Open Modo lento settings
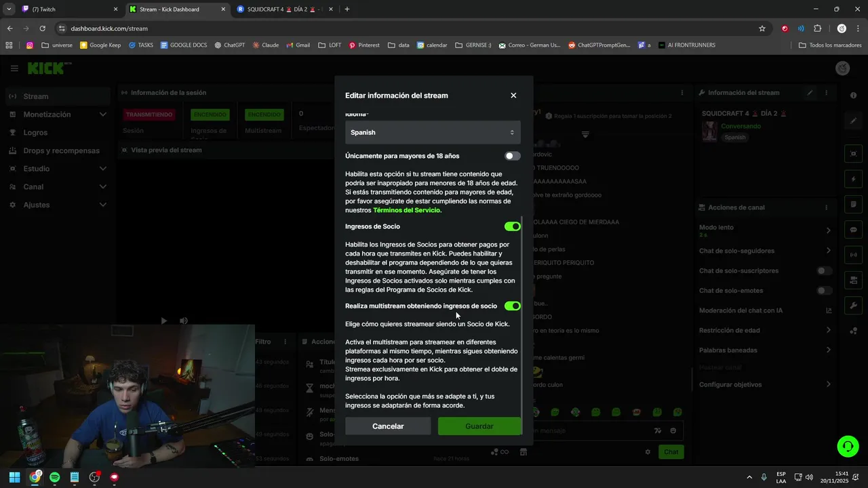The image size is (868, 488). tap(765, 230)
